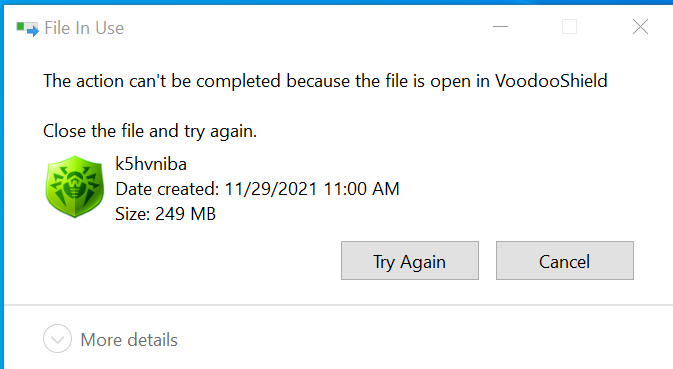
Task: Click the 11:00 AM timestamp text
Action: [361, 189]
